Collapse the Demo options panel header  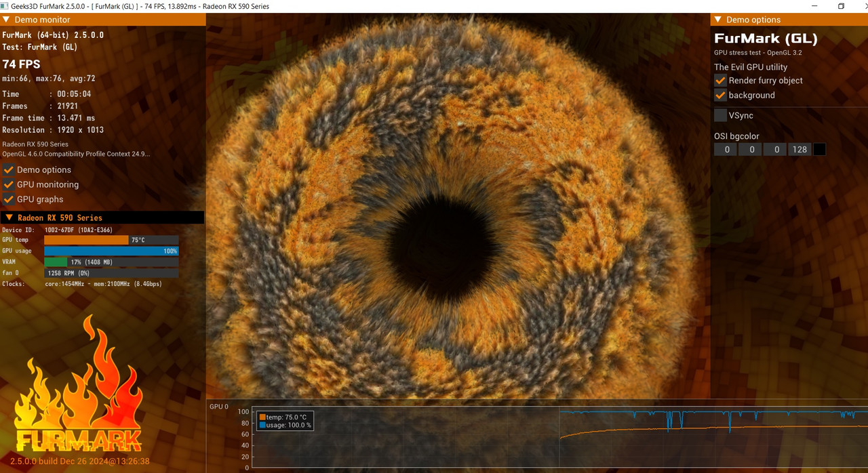[717, 20]
